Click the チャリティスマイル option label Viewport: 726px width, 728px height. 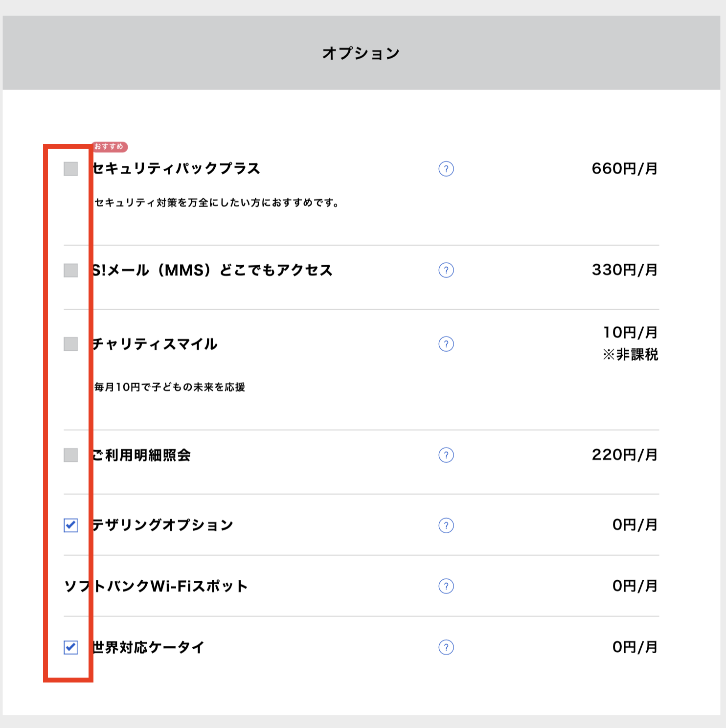[156, 344]
